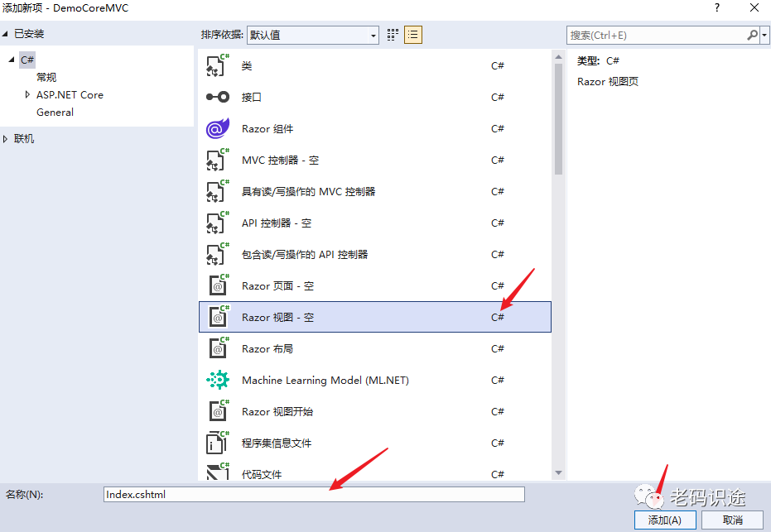The height and width of the screenshot is (532, 771).
Task: Click the Razor 视图页 description text
Action: 608,82
